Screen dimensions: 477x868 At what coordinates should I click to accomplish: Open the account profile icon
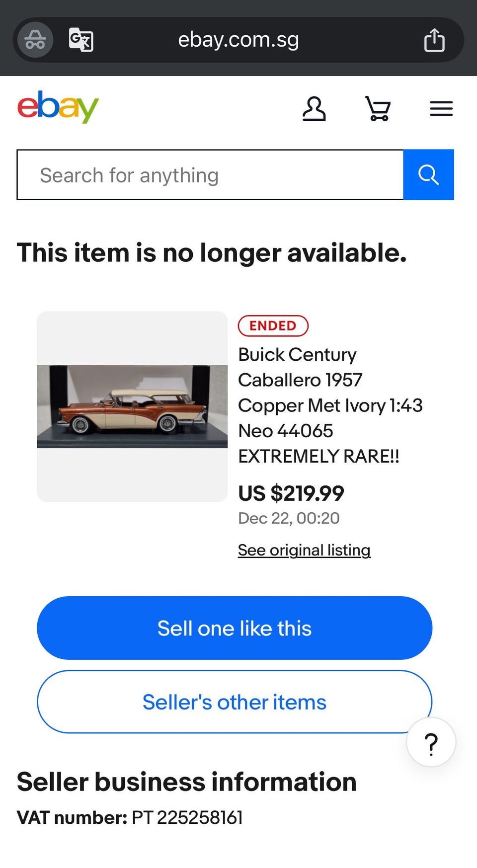(314, 109)
